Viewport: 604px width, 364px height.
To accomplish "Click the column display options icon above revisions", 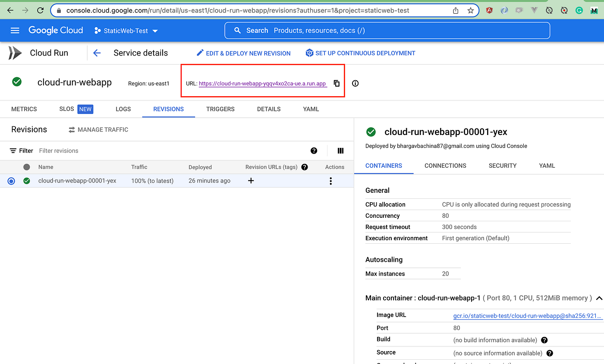I will pos(340,151).
